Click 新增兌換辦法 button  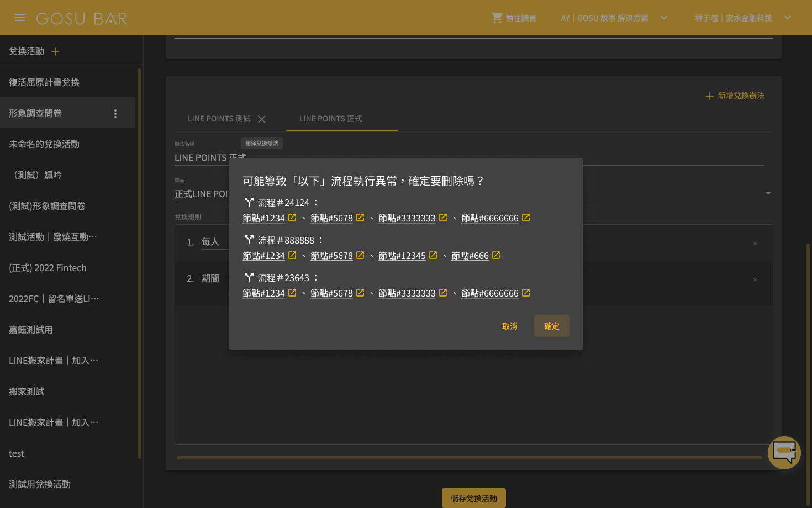(x=735, y=96)
